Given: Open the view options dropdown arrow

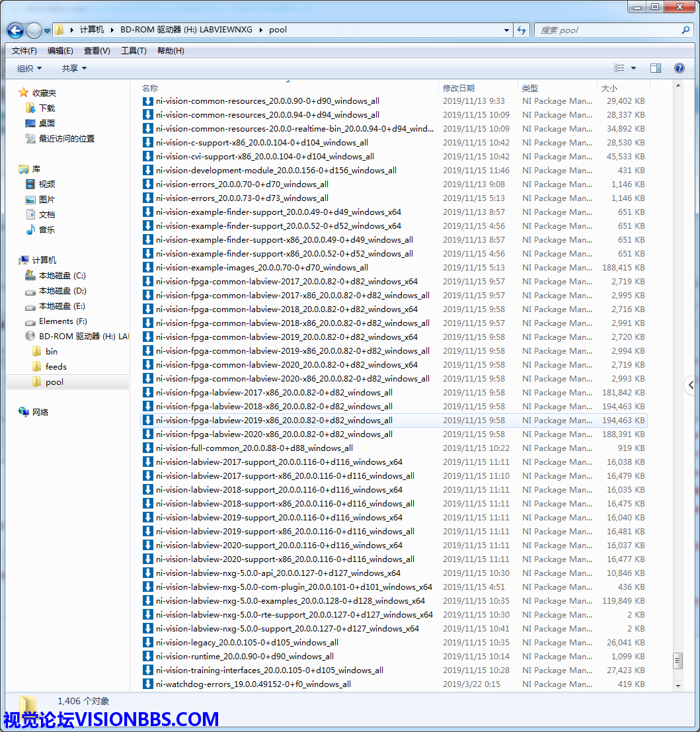Looking at the screenshot, I should [x=633, y=68].
